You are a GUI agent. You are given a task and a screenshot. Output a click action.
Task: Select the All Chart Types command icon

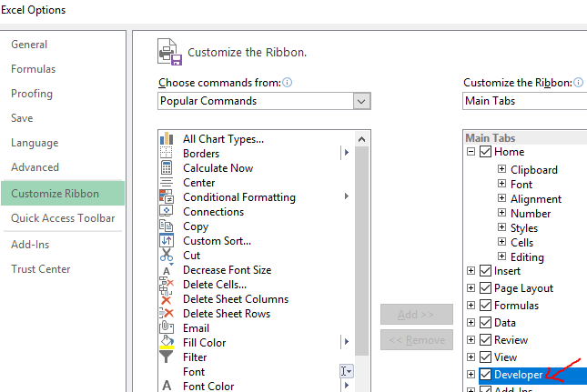[167, 139]
